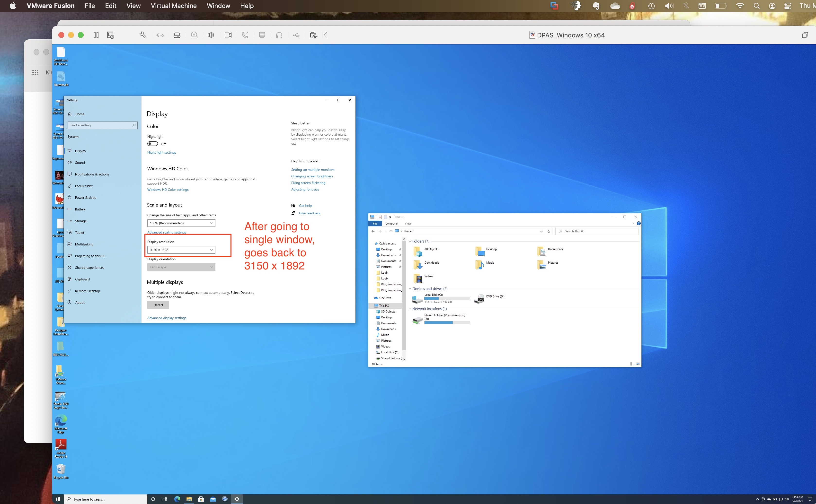
Task: Open virtual machine settings wrench
Action: point(143,35)
